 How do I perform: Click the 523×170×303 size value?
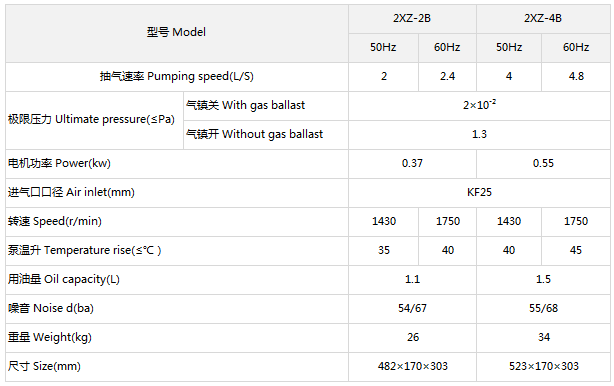click(x=543, y=366)
